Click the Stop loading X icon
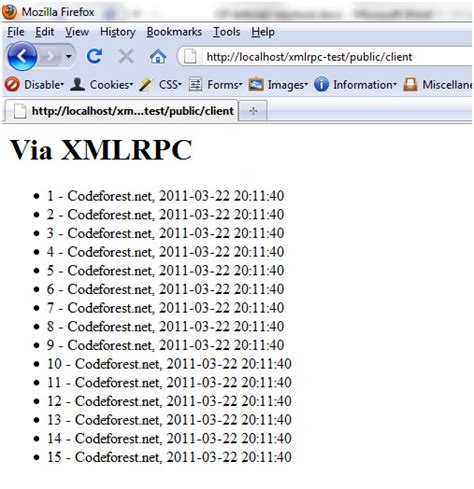Screen dimensions: 474x489 point(126,56)
